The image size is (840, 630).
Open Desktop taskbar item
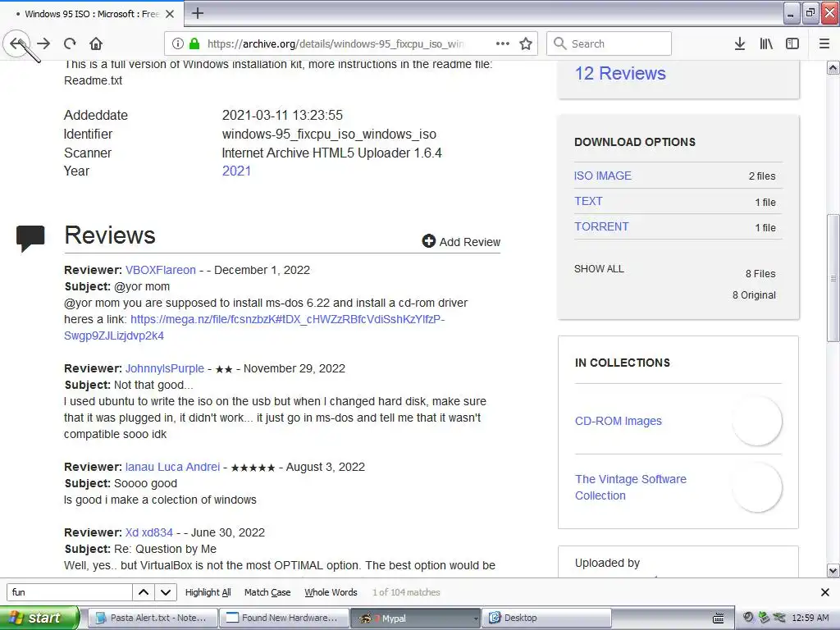(x=546, y=618)
